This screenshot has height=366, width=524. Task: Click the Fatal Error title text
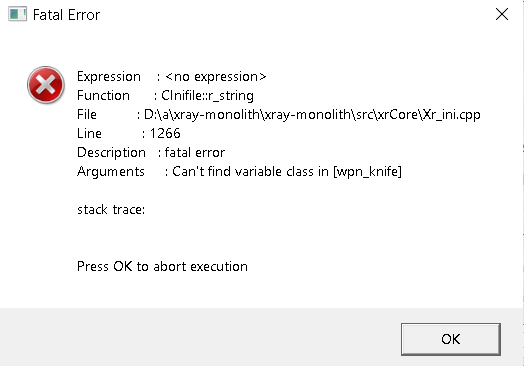coord(66,15)
